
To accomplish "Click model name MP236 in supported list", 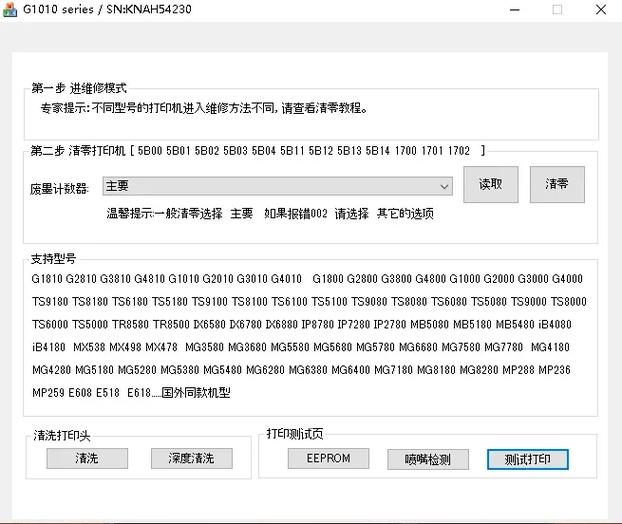I will [555, 370].
